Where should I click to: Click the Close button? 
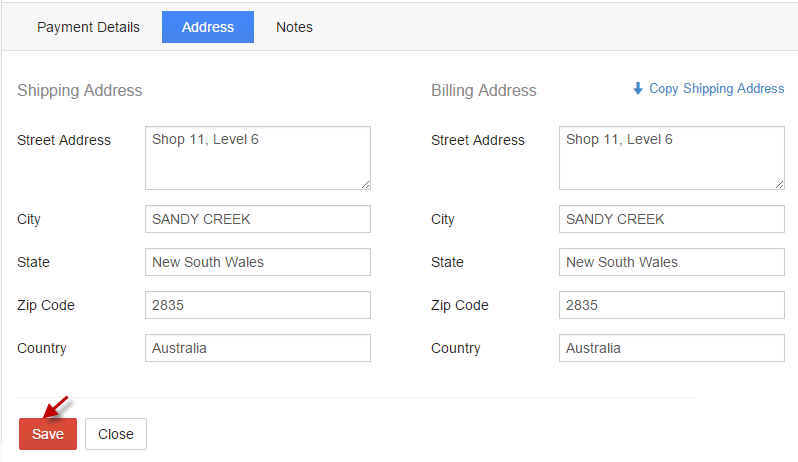coord(116,434)
